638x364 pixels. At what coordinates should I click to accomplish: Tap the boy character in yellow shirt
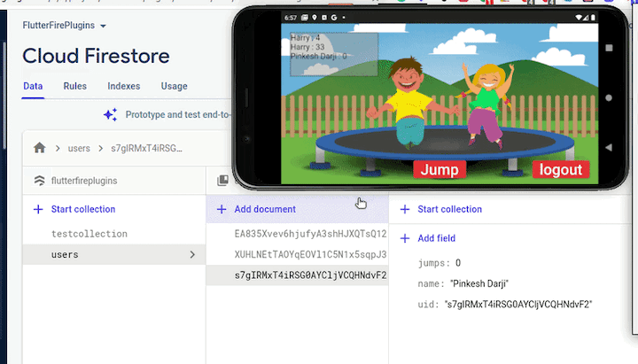point(411,103)
